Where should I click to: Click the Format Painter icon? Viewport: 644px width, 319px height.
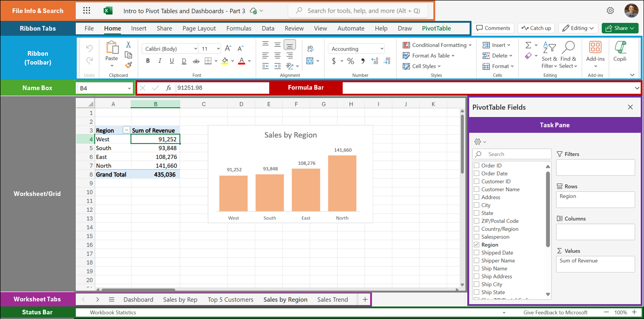coord(129,65)
